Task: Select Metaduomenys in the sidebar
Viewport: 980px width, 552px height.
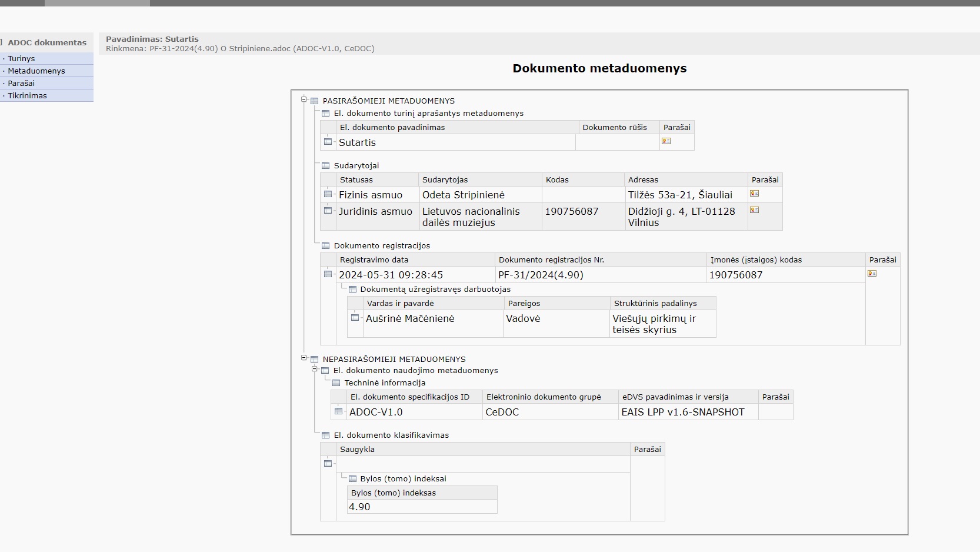Action: [36, 71]
